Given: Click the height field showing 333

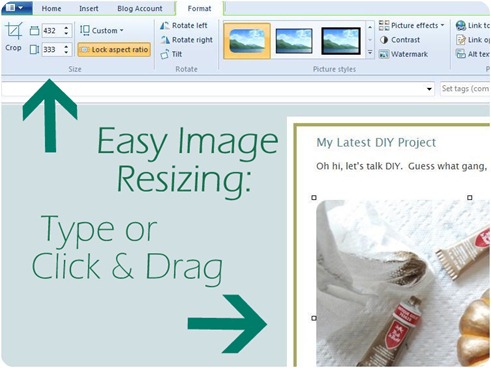Looking at the screenshot, I should coord(52,50).
